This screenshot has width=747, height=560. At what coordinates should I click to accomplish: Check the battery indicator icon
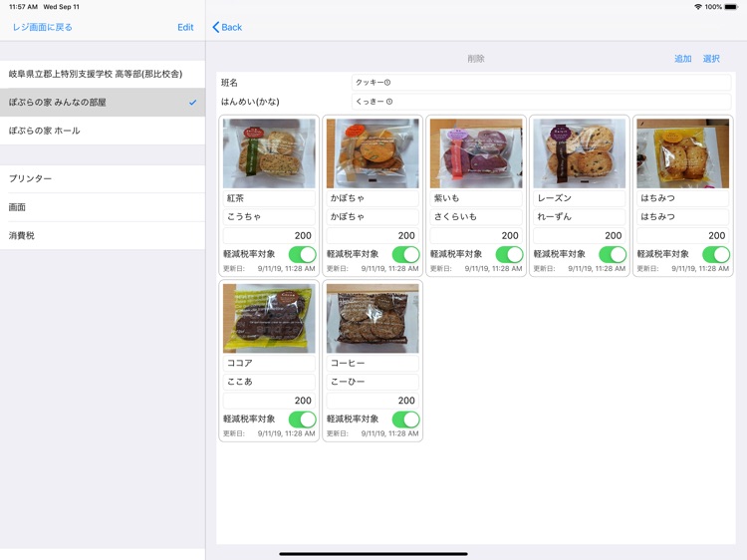[731, 7]
